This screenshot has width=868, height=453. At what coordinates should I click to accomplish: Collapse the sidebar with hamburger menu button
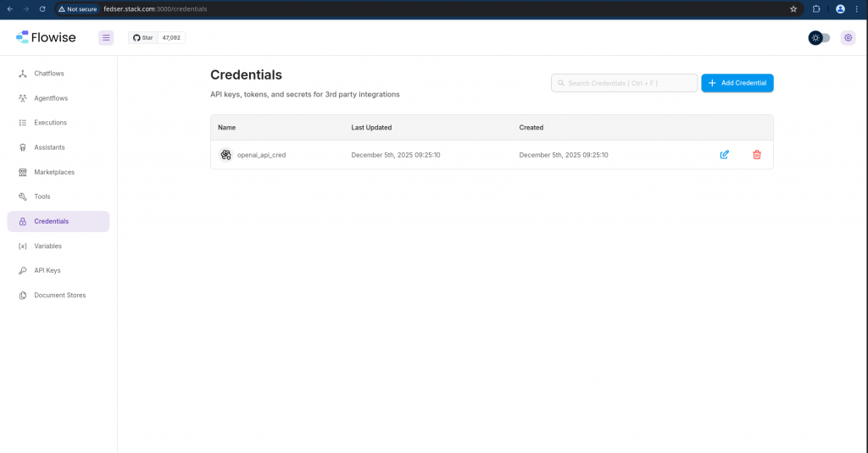(x=106, y=38)
